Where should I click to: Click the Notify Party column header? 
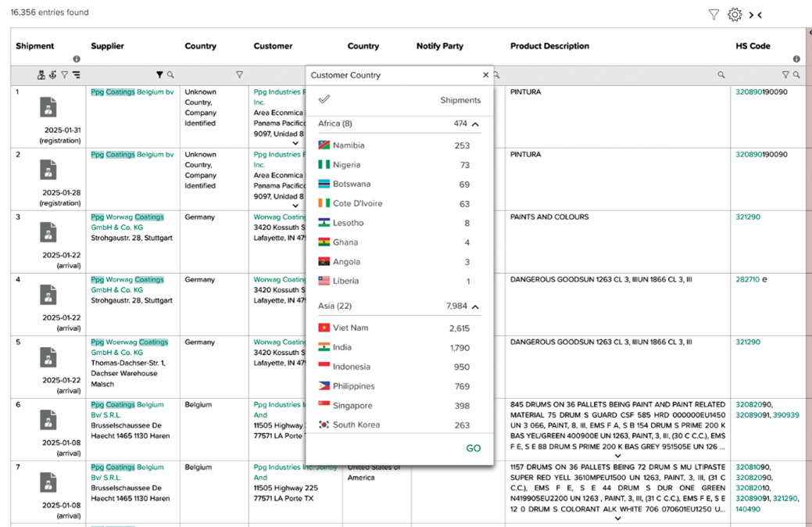(x=440, y=45)
